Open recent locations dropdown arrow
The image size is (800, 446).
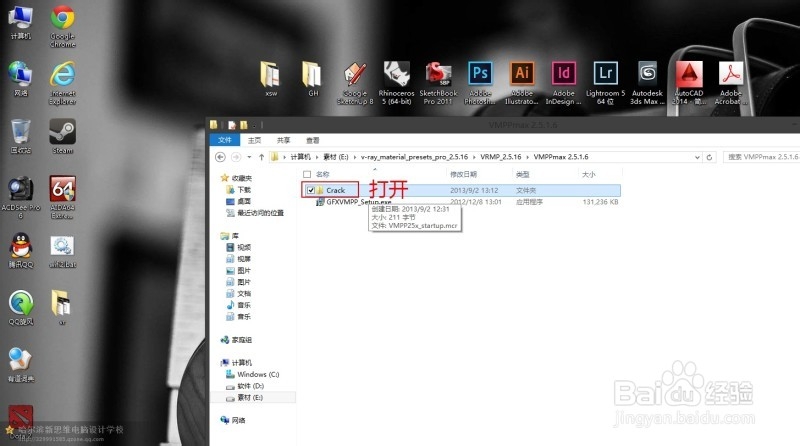click(x=249, y=157)
